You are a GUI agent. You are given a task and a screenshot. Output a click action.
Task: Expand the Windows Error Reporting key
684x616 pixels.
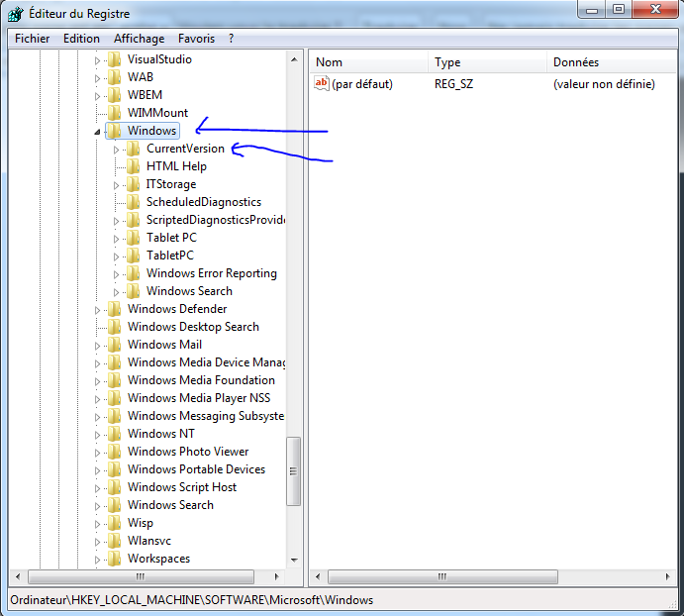pyautogui.click(x=116, y=274)
